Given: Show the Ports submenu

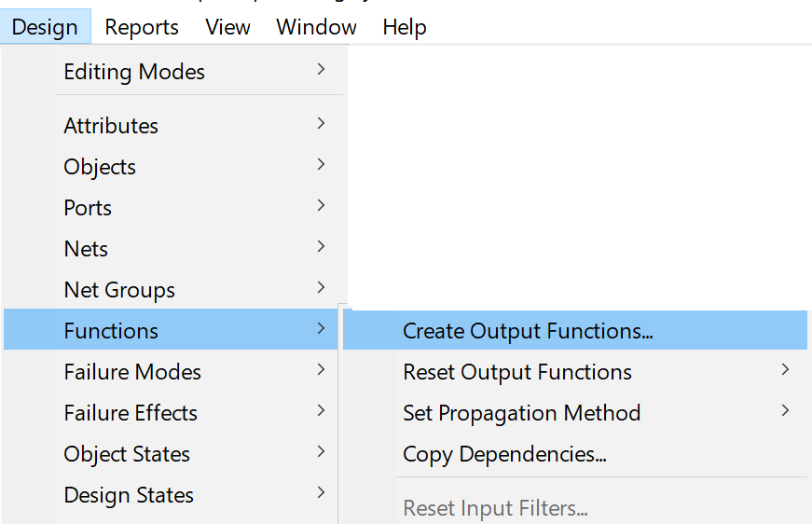Looking at the screenshot, I should 88,208.
